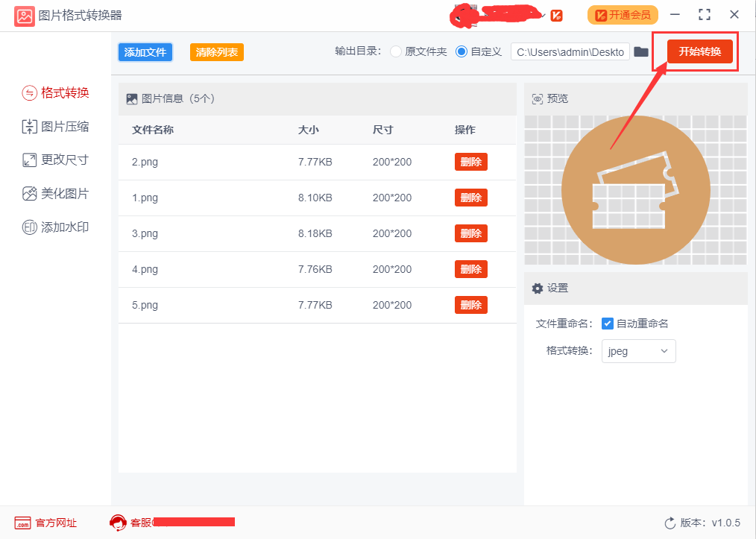756x539 pixels.
Task: Open the 美化图片 beautify tool
Action: pos(56,193)
